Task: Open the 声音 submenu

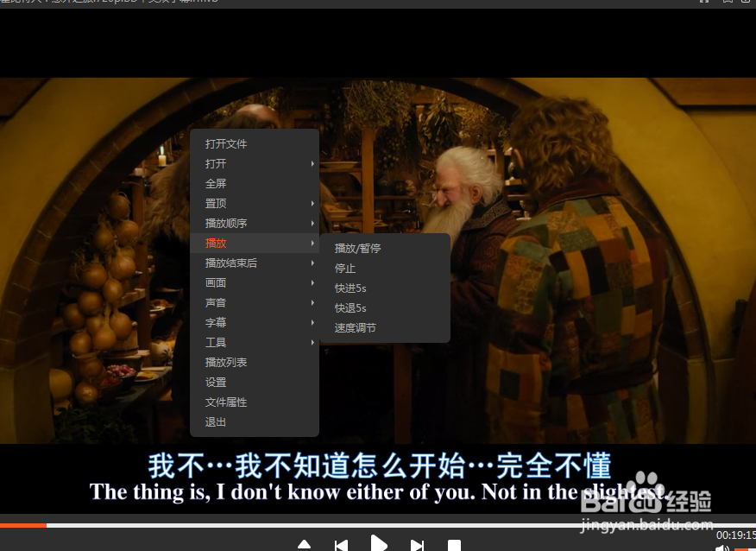Action: [255, 302]
